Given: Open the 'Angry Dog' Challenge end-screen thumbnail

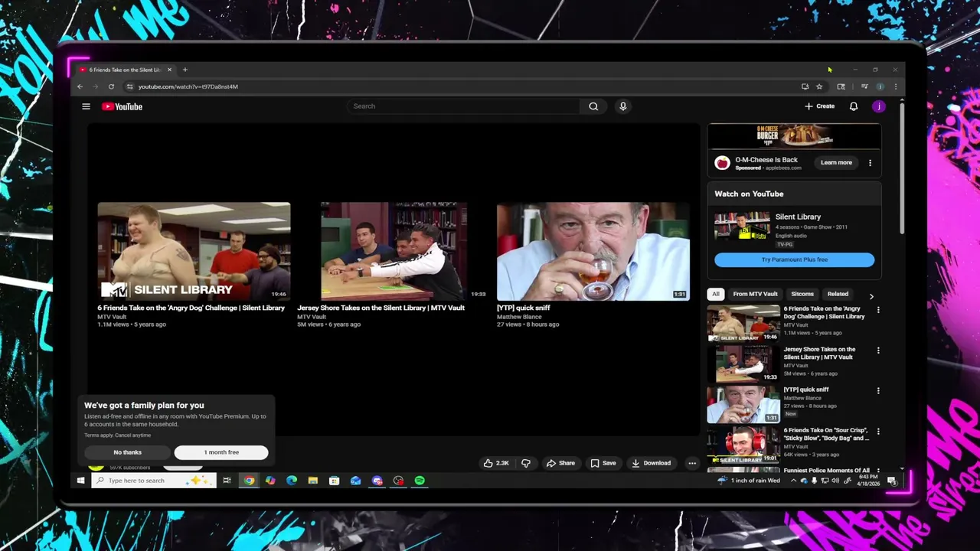Looking at the screenshot, I should click(194, 251).
